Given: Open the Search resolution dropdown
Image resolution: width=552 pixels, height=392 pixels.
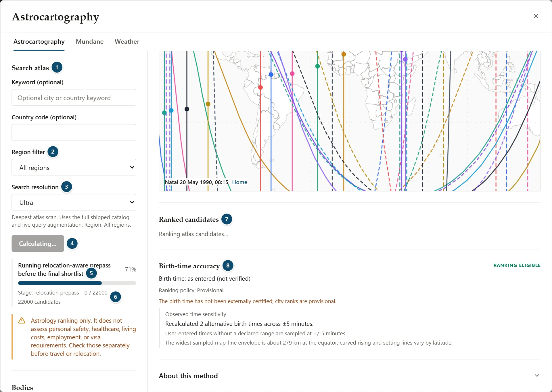Looking at the screenshot, I should 74,202.
